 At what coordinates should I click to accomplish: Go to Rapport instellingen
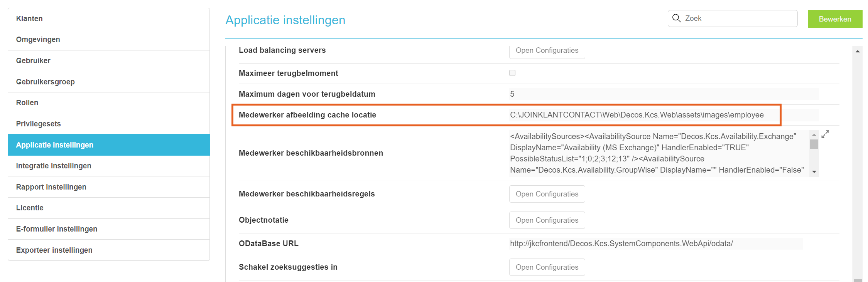click(x=109, y=187)
